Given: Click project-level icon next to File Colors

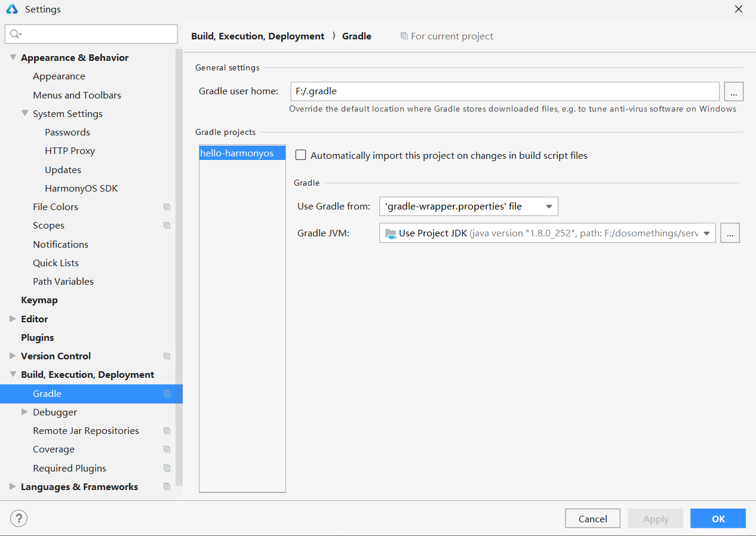Looking at the screenshot, I should 167,207.
